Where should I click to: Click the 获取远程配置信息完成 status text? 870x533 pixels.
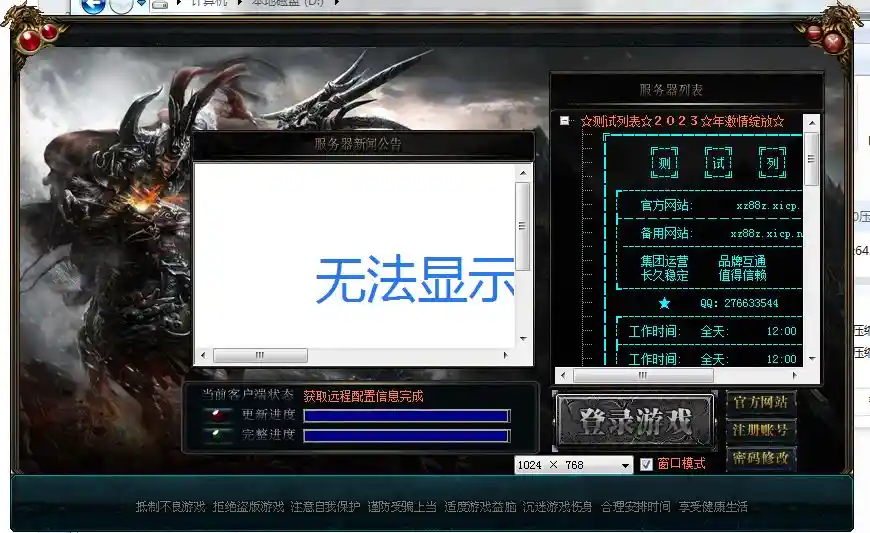363,396
